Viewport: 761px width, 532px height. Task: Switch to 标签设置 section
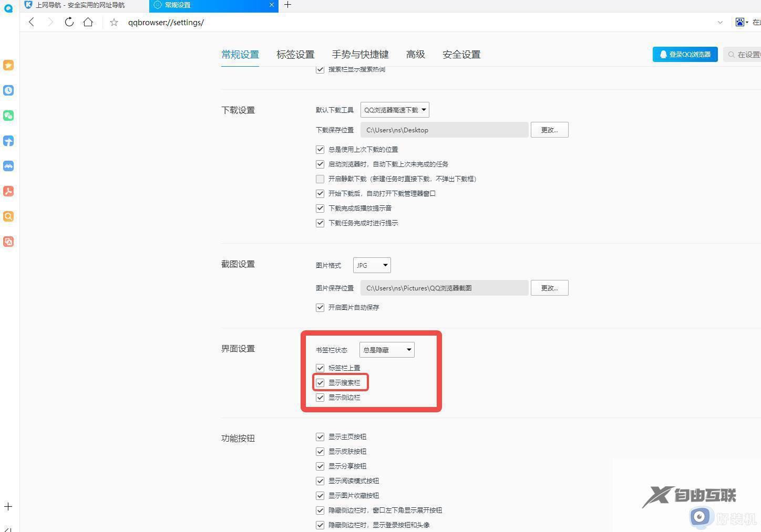[x=295, y=55]
